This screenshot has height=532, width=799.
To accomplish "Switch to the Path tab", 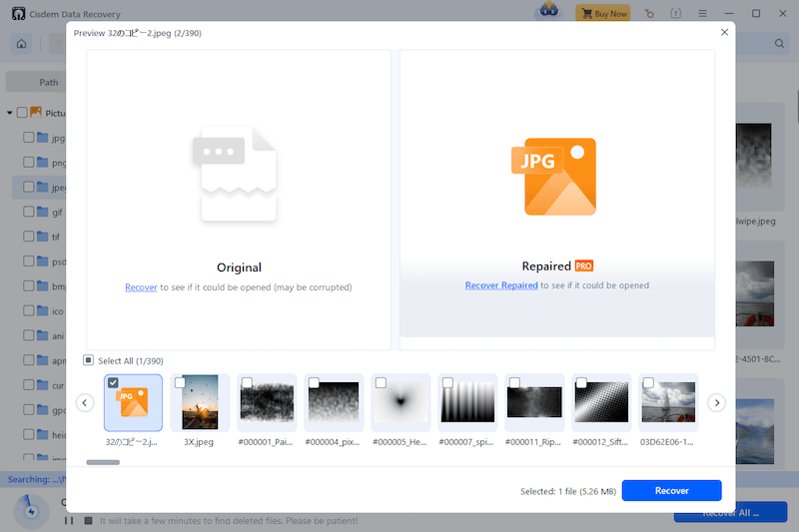I will point(48,83).
